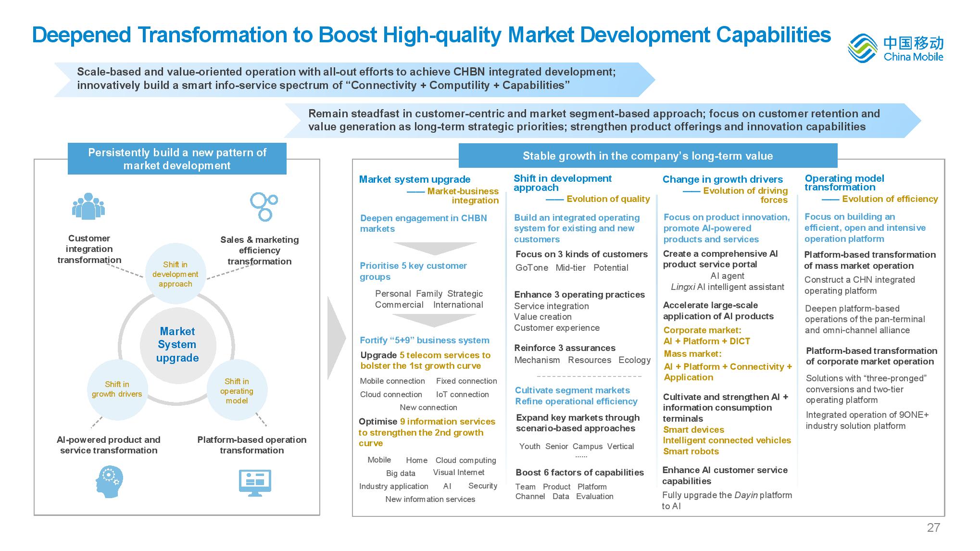This screenshot has width=980, height=551.
Task: Click 'Prioritise 5 key customer groups'
Action: click(413, 271)
